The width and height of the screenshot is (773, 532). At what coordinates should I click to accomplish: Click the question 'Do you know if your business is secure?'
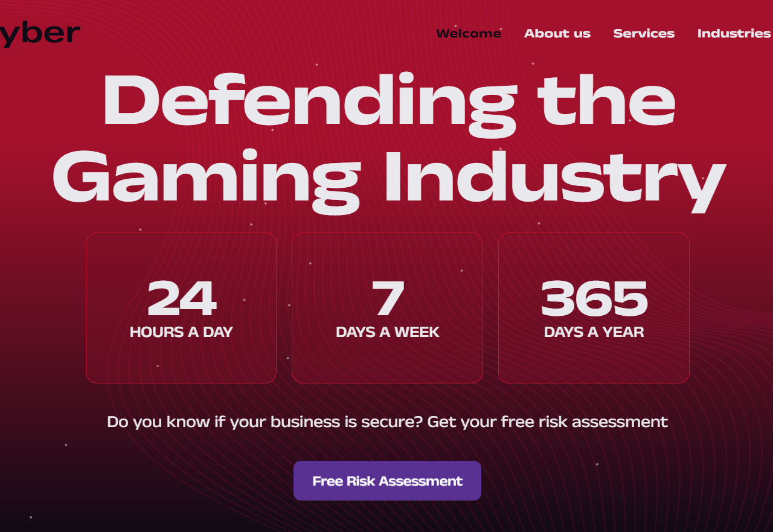pos(265,421)
